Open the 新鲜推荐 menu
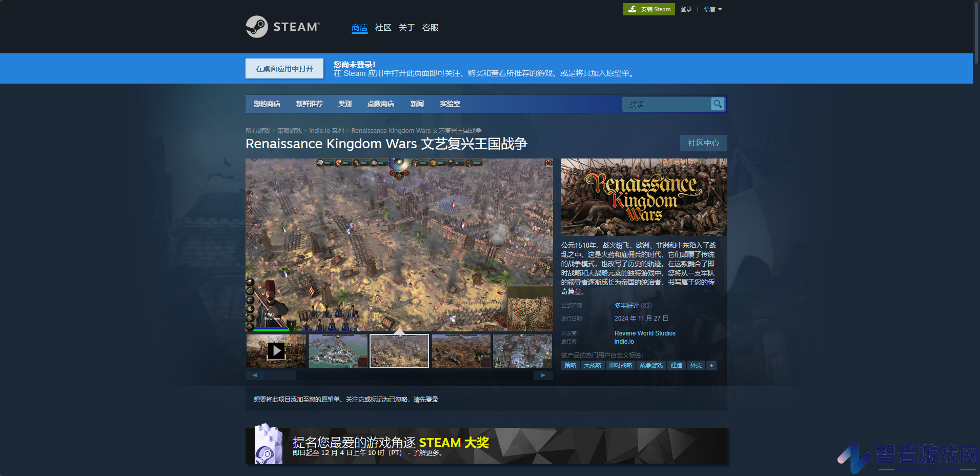Screen dimensions: 980x476 point(309,104)
